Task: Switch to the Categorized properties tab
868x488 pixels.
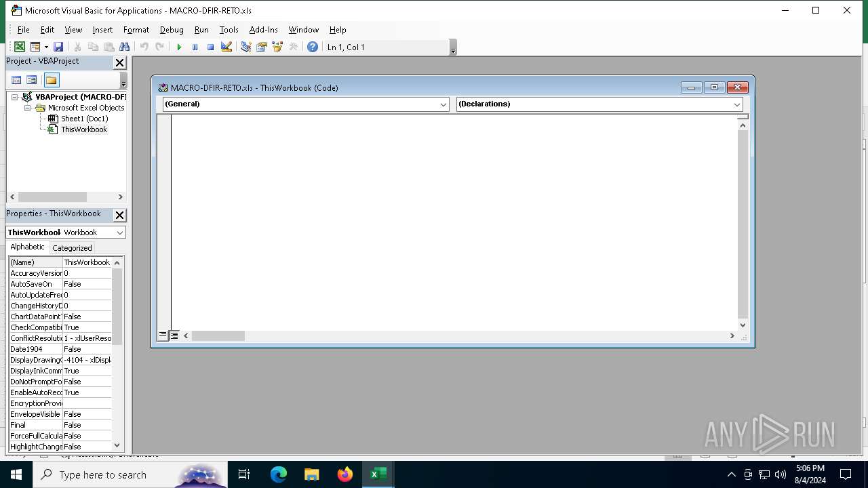Action: (x=72, y=248)
